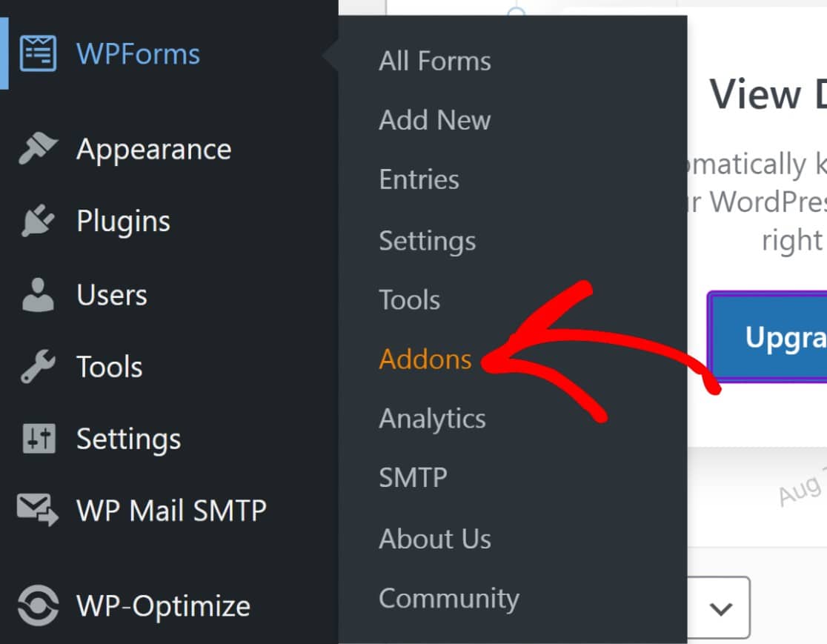Choose the highlighted Addons submenu item

tap(425, 359)
